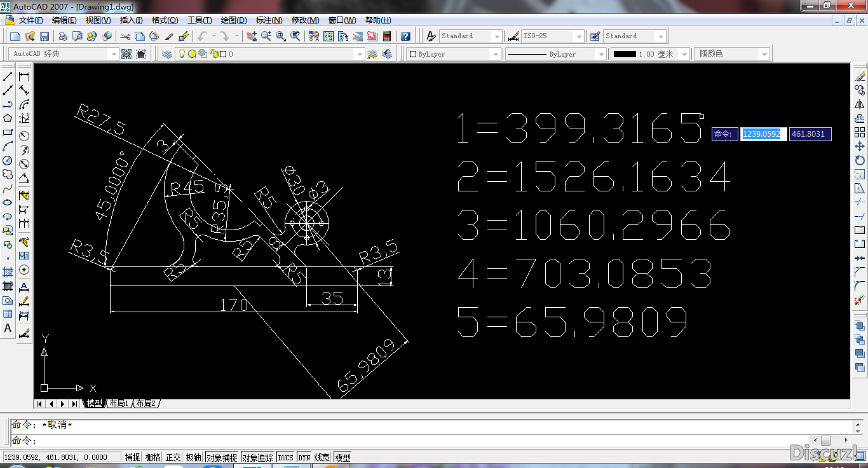The image size is (868, 468).
Task: Select the Circle draw tool
Action: pos(8,160)
